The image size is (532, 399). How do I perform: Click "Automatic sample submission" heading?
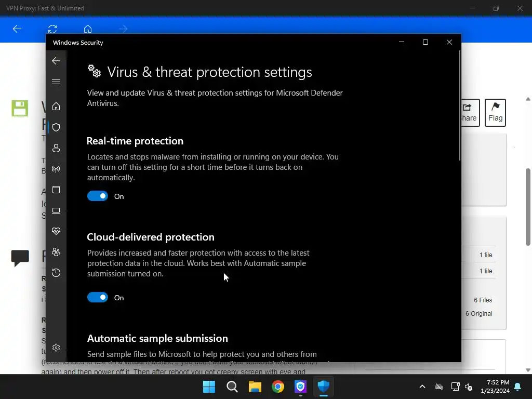157,338
